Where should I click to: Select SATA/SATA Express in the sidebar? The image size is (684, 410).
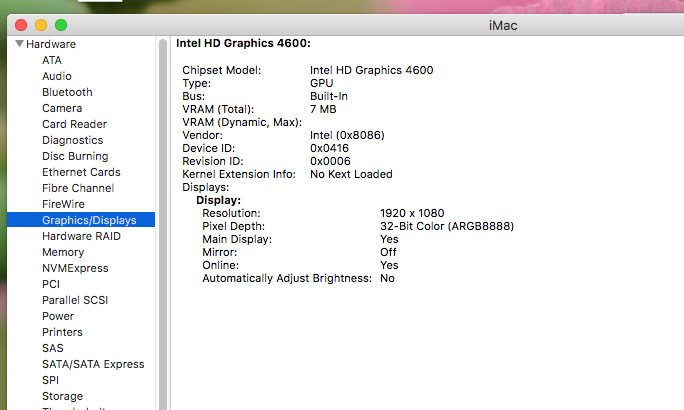pos(93,364)
